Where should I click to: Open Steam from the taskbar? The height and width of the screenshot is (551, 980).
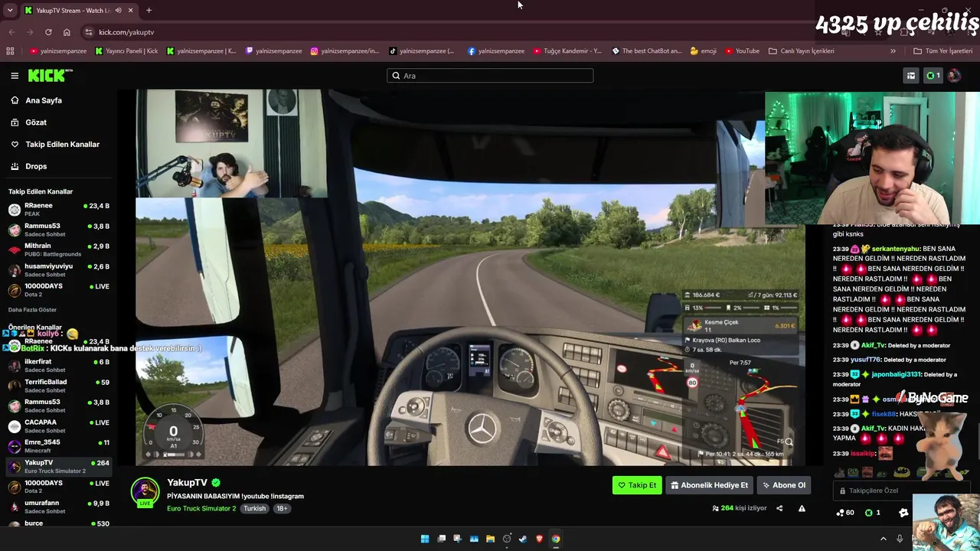523,539
